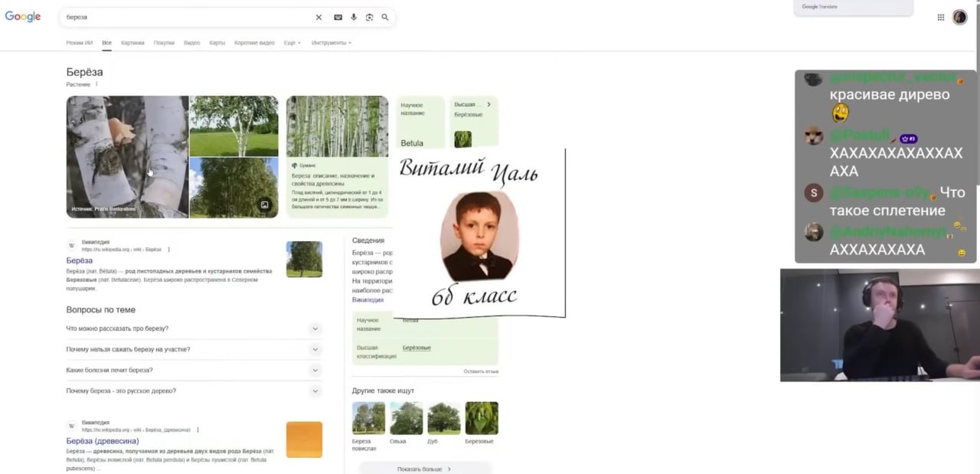The image size is (980, 474).
Task: Clear the search box with the X icon
Action: tap(318, 17)
